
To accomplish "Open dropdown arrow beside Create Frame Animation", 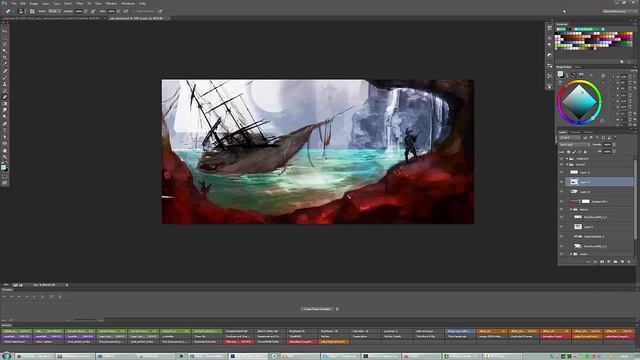I will (337, 309).
